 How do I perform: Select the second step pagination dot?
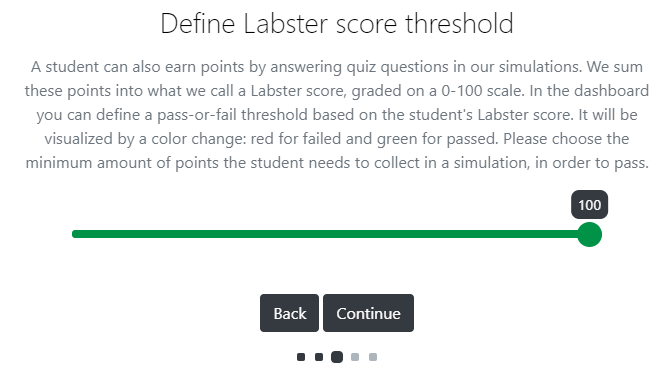tap(319, 357)
